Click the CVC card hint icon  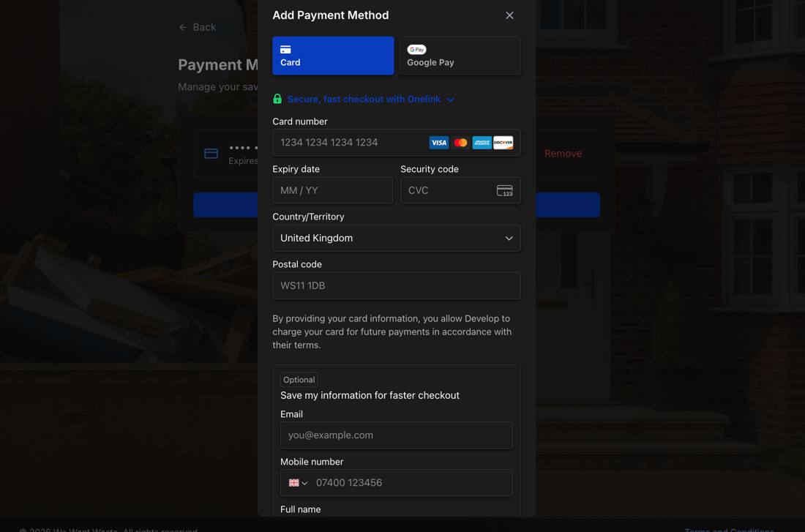[505, 190]
